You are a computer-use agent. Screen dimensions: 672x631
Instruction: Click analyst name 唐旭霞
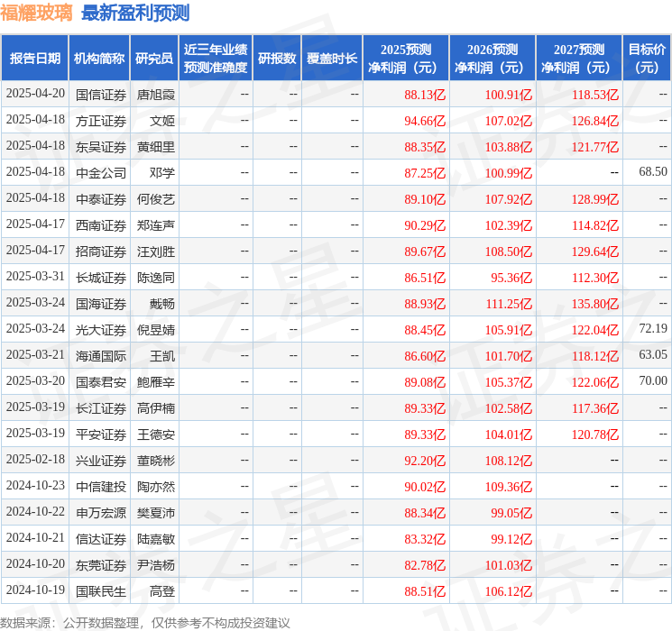[155, 94]
